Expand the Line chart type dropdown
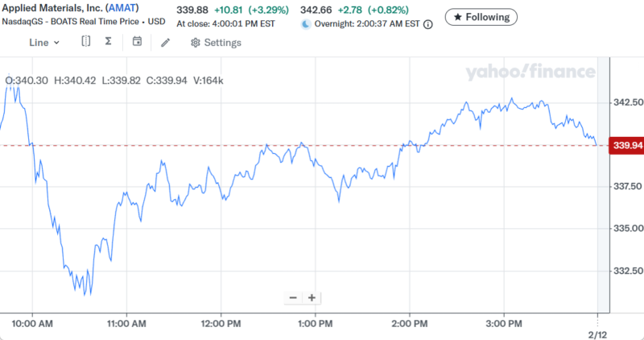 coord(44,43)
